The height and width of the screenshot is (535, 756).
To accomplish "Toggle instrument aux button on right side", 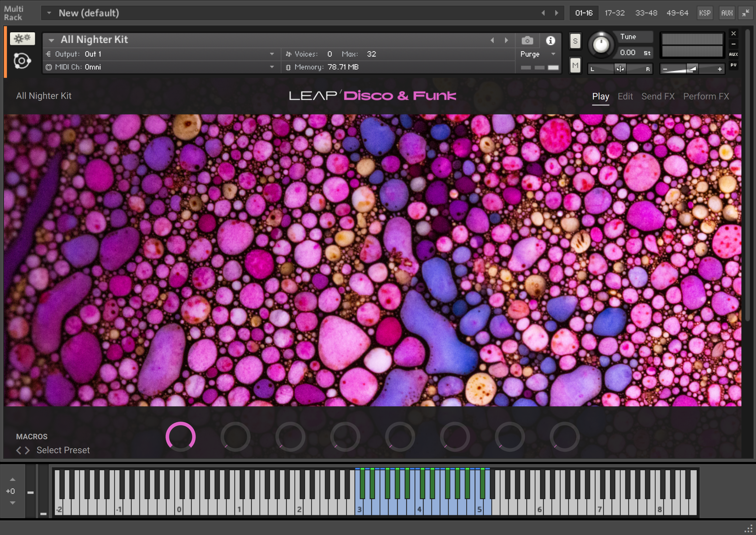I will 733,54.
